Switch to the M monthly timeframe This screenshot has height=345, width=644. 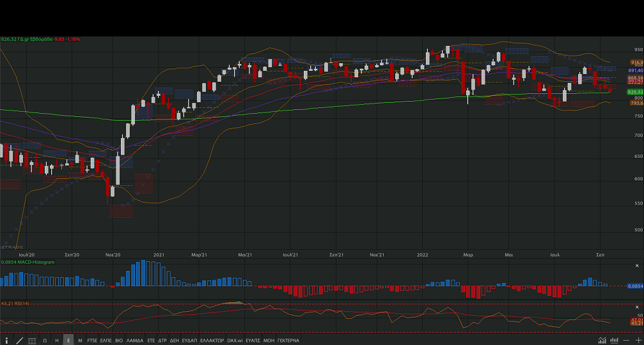[80, 341]
